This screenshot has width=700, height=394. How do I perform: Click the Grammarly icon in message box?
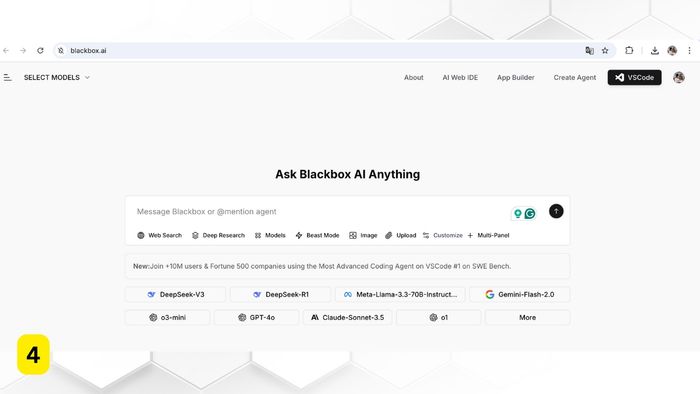[529, 214]
